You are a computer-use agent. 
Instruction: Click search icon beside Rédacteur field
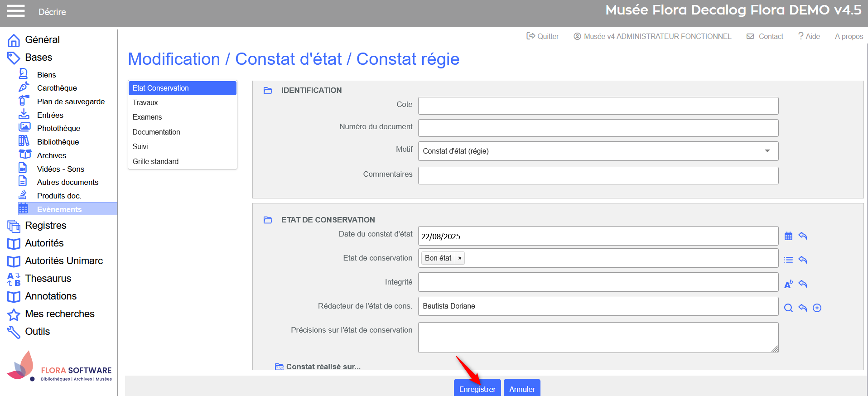788,308
